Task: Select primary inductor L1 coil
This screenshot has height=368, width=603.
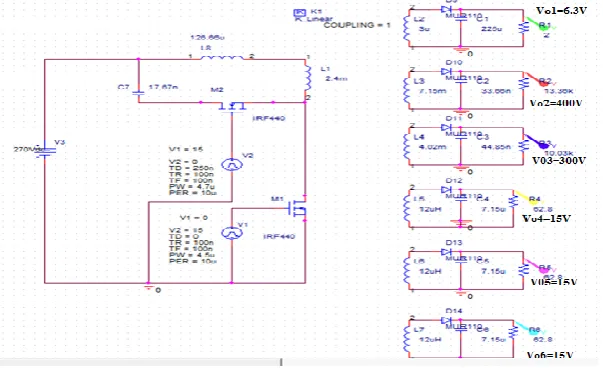Action: point(308,78)
